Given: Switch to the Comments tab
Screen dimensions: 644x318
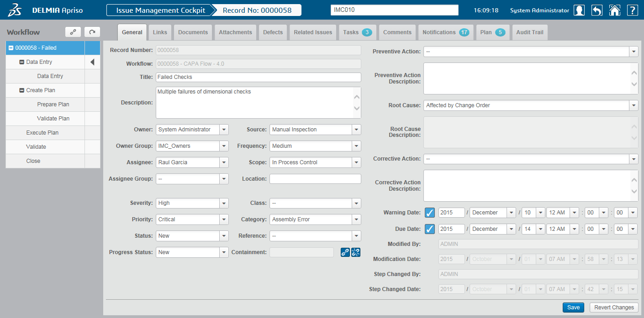Looking at the screenshot, I should (397, 32).
